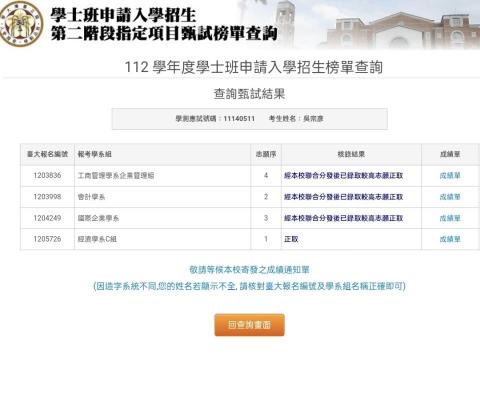
Task: Click preference order 3 cell
Action: pos(266,218)
